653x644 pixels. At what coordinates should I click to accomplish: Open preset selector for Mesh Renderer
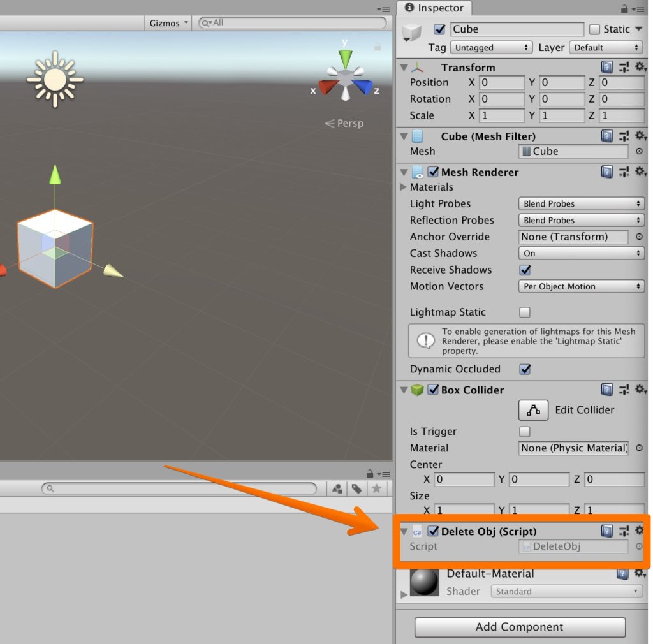point(623,172)
